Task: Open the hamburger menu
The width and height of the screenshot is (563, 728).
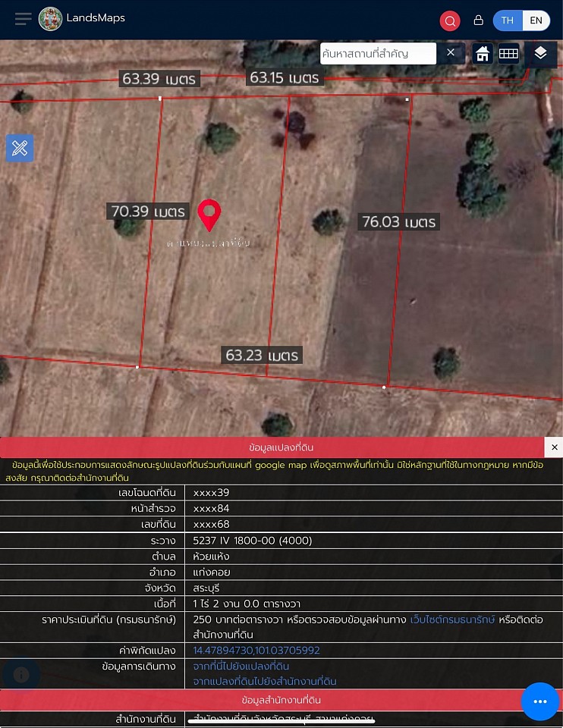Action: [24, 19]
